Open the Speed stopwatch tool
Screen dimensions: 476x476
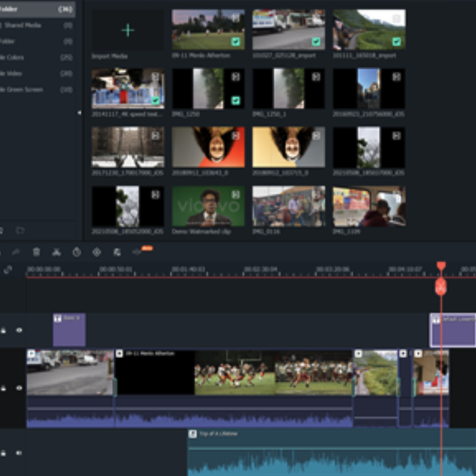tap(77, 252)
